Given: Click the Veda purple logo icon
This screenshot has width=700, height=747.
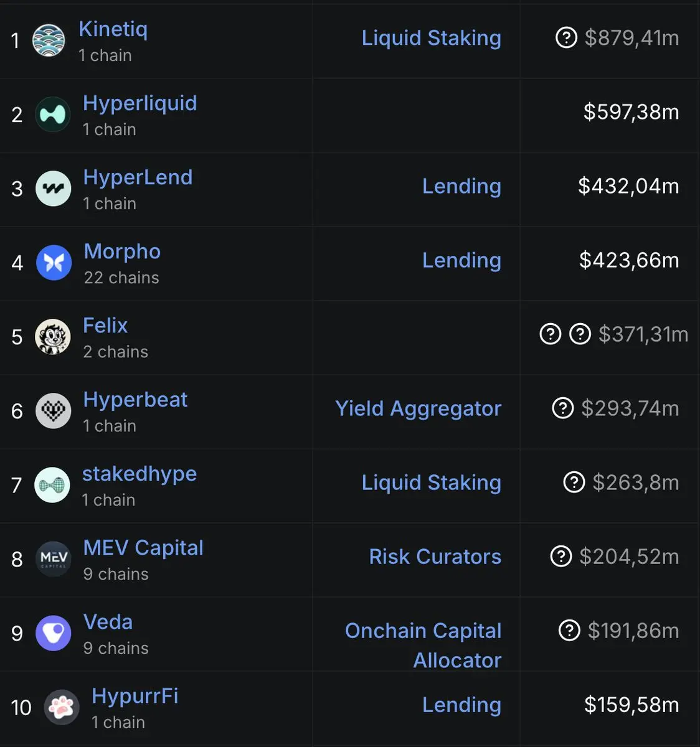Looking at the screenshot, I should (x=54, y=633).
